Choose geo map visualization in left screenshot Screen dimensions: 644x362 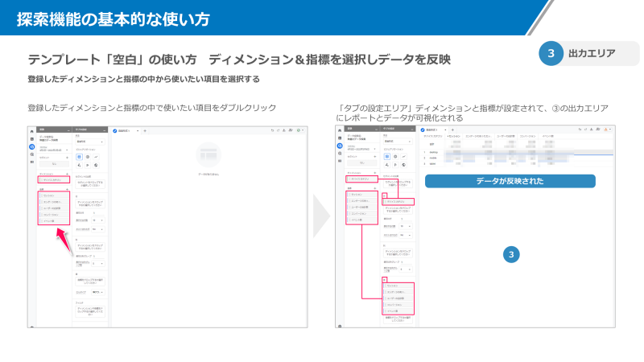[96, 165]
